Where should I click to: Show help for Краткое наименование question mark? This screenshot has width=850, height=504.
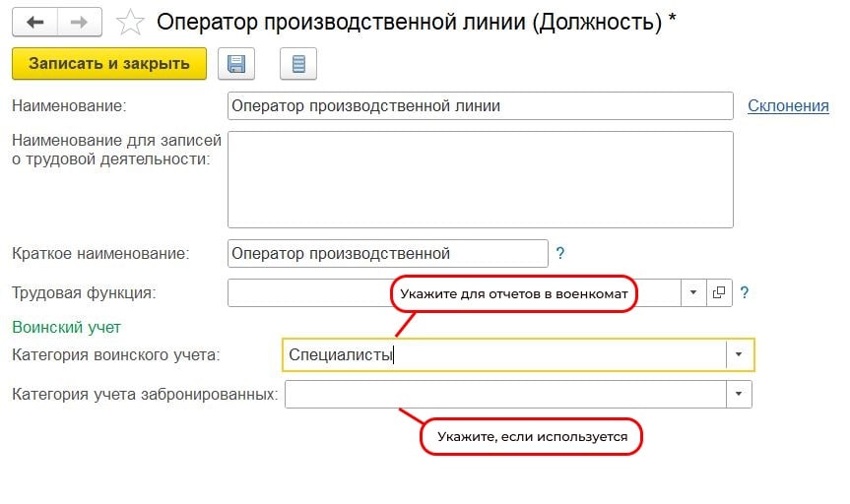click(x=559, y=253)
